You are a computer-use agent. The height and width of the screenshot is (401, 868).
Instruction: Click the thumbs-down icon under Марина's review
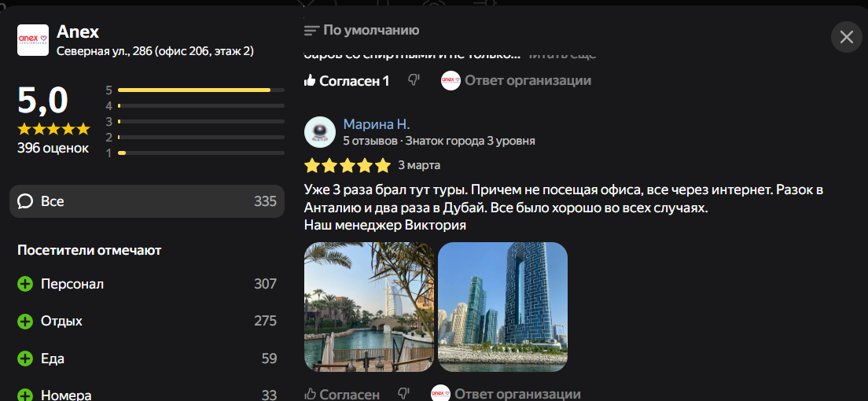tap(403, 394)
